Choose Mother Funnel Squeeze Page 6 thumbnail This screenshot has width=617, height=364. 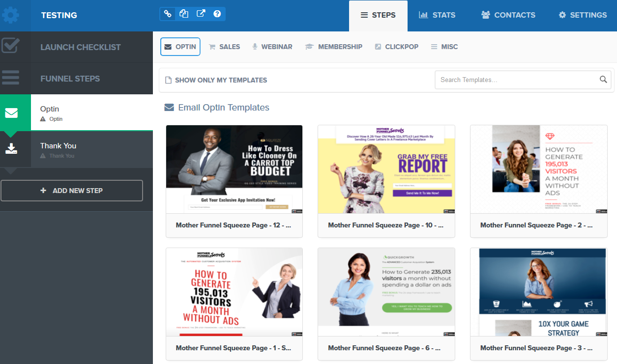(386, 292)
